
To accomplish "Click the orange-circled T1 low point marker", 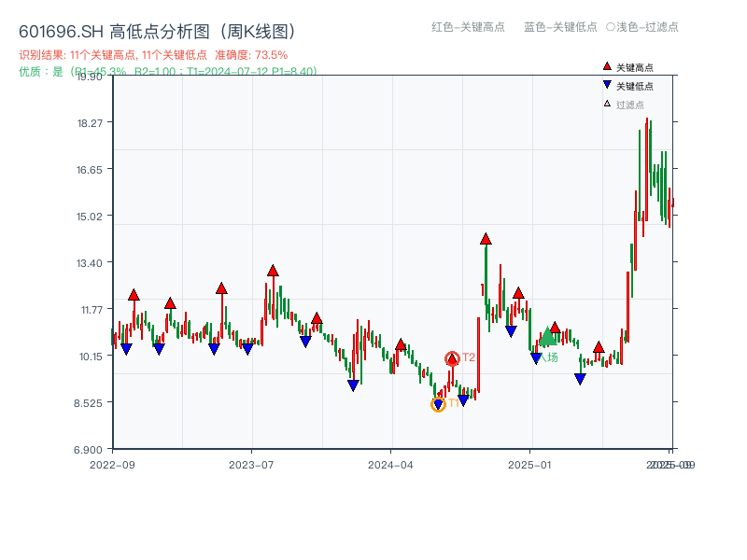I will click(437, 403).
